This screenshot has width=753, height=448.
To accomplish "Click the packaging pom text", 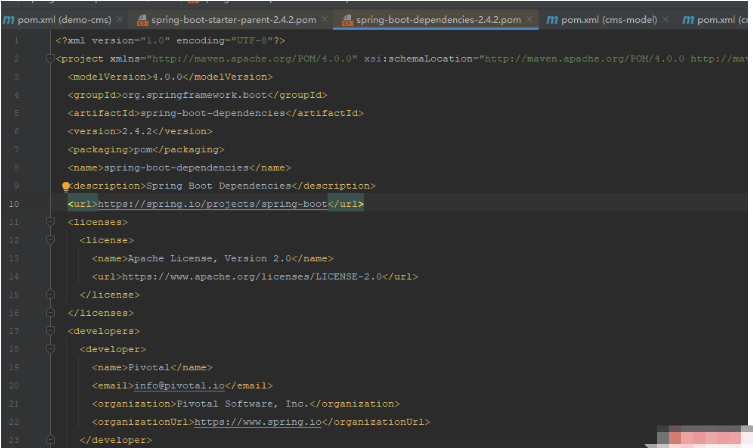I will [143, 150].
